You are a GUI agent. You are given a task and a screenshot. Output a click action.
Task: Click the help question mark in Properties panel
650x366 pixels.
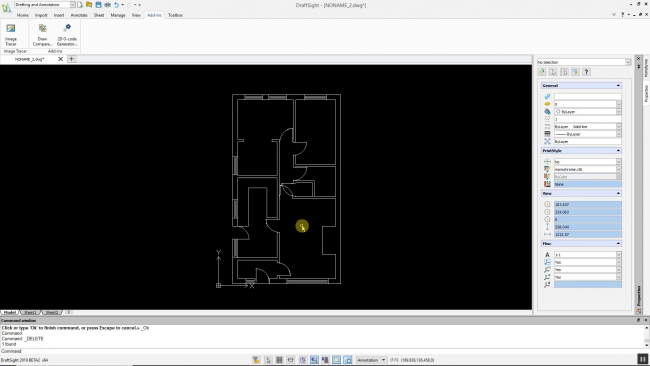pyautogui.click(x=586, y=72)
